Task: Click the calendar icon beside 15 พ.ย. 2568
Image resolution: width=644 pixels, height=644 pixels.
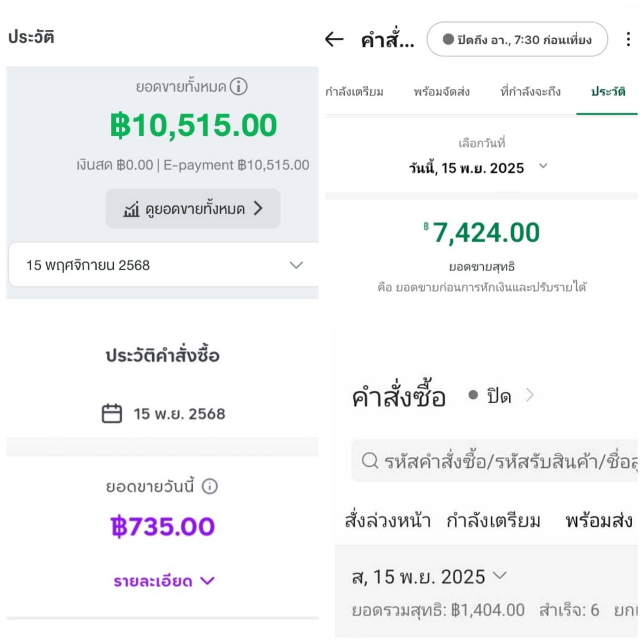Action: (112, 413)
